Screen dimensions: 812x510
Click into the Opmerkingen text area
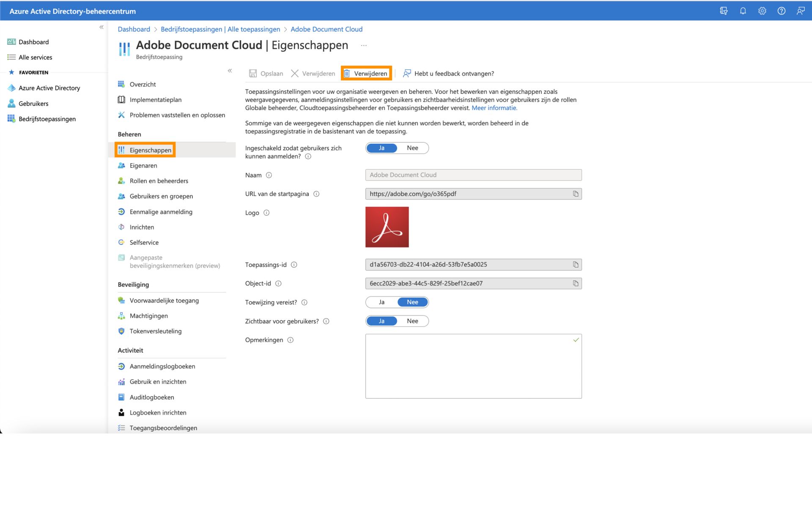pos(473,366)
